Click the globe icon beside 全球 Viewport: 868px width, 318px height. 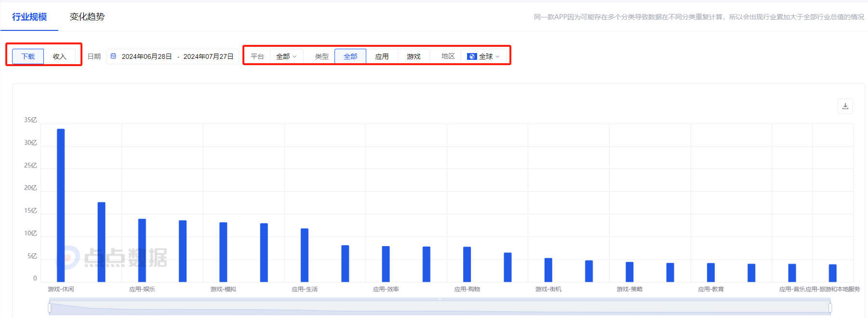tap(472, 56)
